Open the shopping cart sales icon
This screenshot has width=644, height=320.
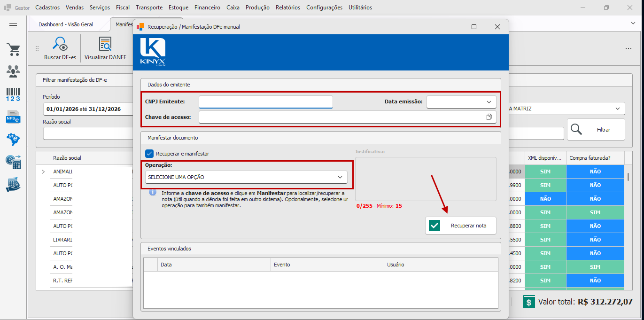(13, 49)
